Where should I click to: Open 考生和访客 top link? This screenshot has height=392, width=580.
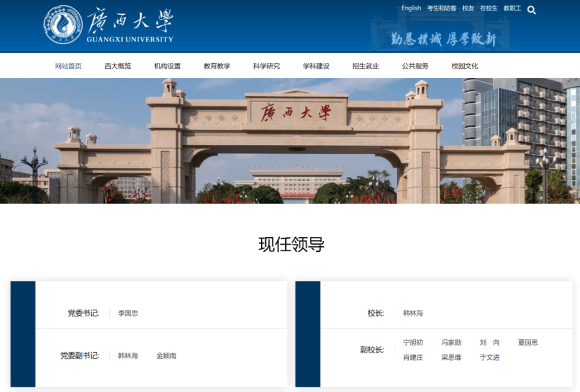[x=442, y=8]
